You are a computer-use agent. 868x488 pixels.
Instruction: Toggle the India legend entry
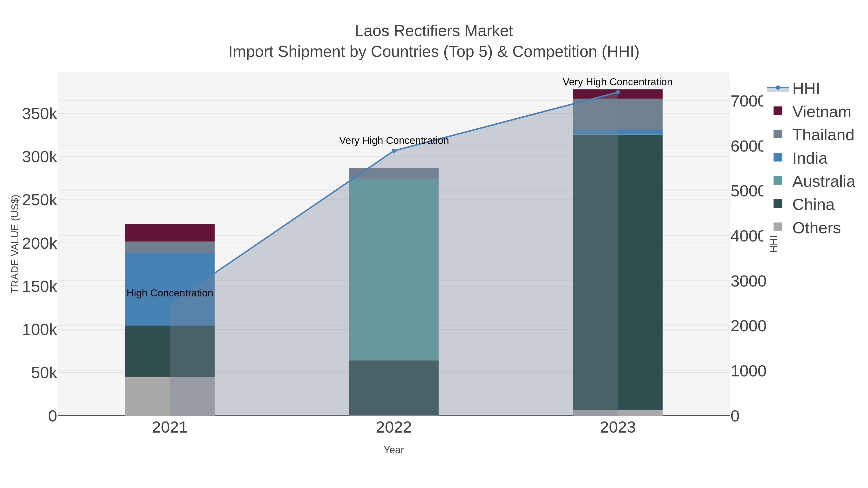coord(800,158)
